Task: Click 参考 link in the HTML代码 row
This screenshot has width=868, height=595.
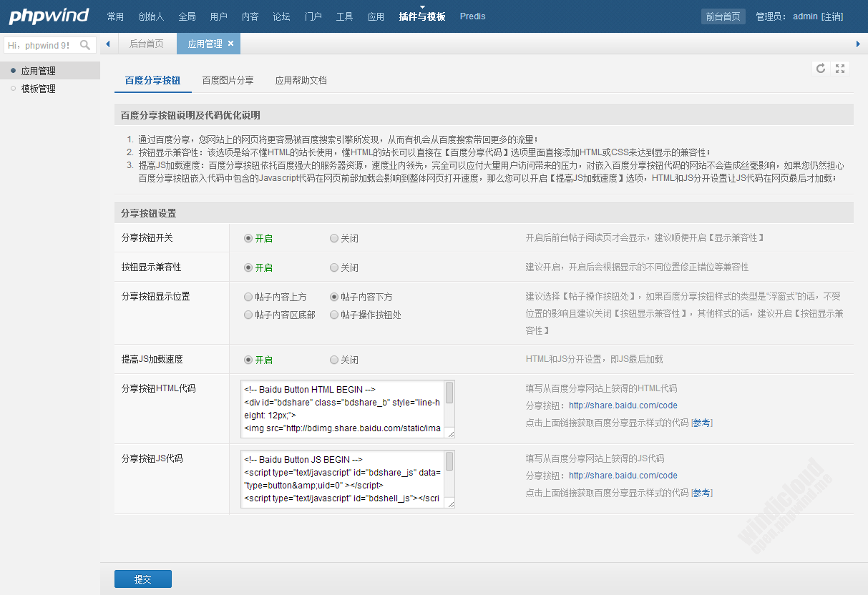Action: tap(702, 423)
